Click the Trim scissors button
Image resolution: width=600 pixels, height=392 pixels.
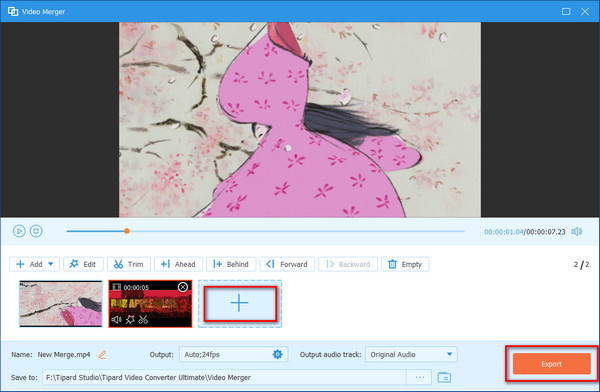coord(129,264)
